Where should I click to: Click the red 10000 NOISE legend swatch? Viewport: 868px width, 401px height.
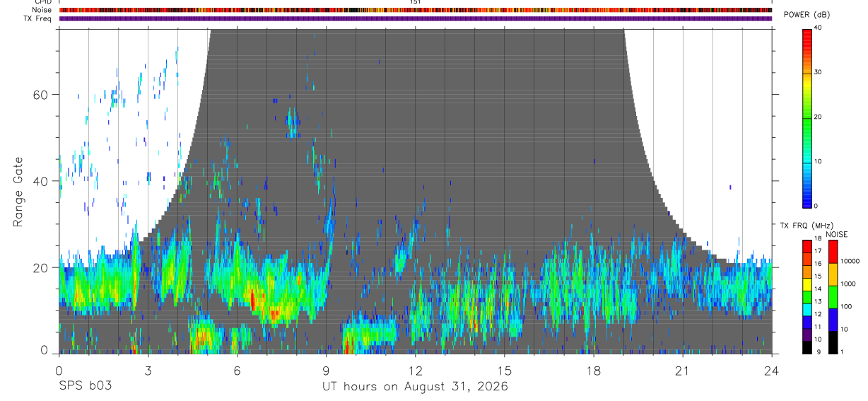click(x=833, y=252)
